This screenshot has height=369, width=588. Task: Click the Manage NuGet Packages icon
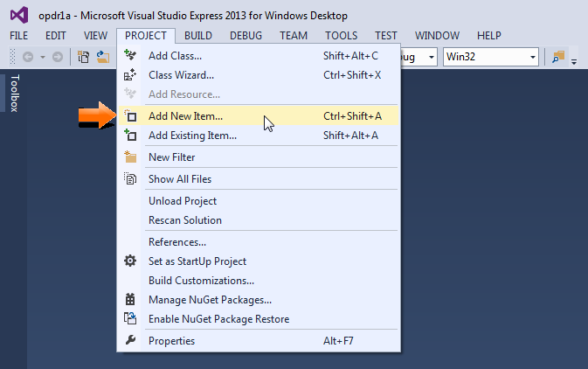(131, 299)
